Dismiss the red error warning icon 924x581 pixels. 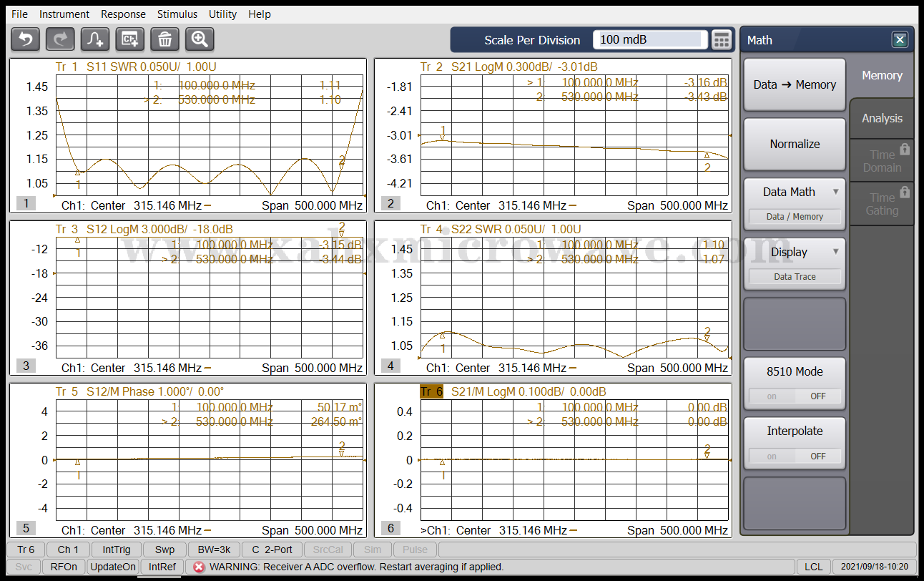pos(199,567)
